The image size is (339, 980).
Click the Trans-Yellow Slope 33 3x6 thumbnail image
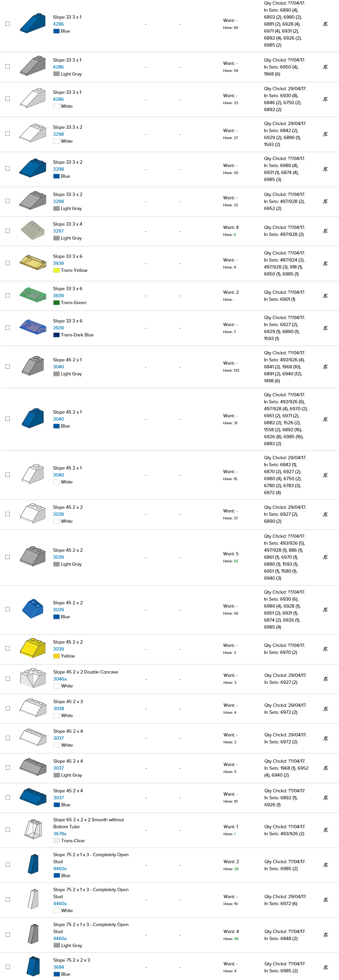(33, 263)
